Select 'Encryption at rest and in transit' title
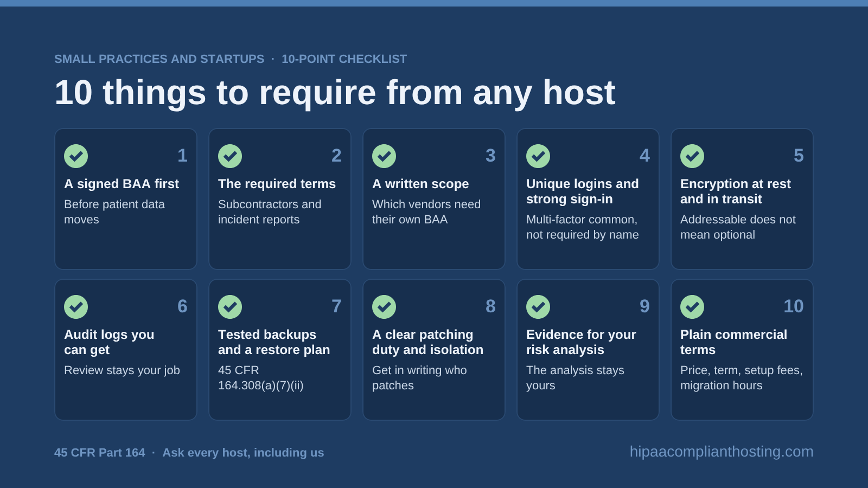Screen dimensions: 868x488 (x=736, y=191)
